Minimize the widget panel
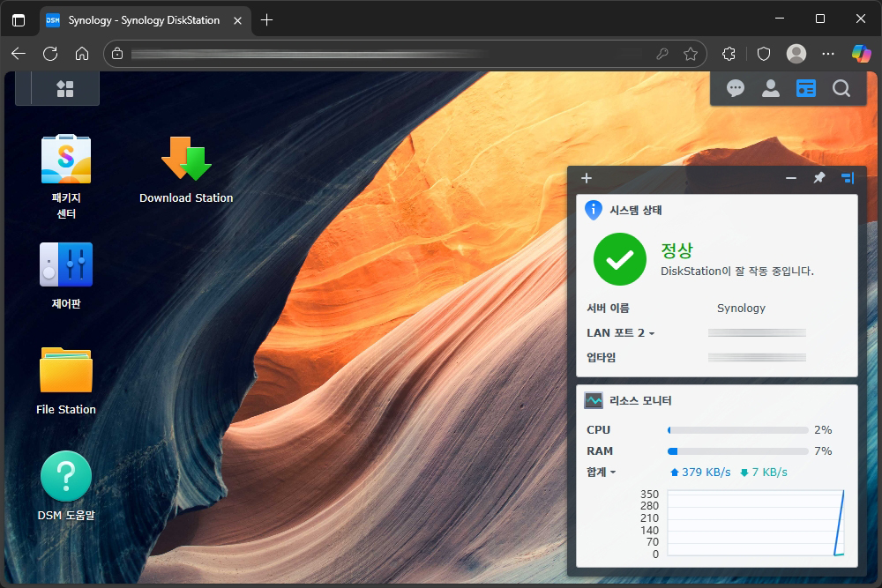The image size is (882, 588). tap(791, 178)
